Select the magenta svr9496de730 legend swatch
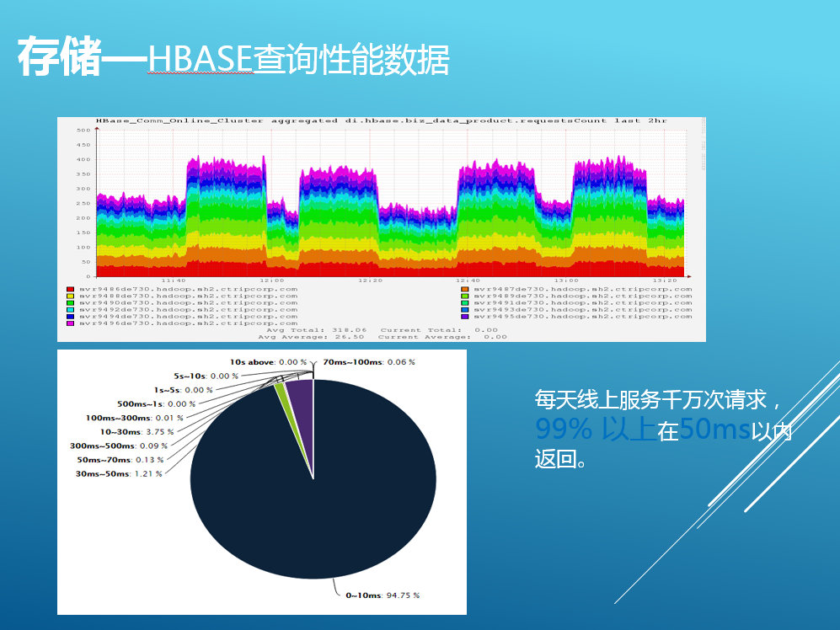 70,323
